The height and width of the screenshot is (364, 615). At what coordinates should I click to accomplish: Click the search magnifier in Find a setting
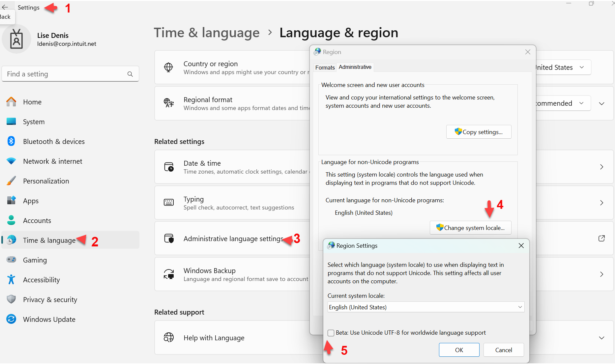tap(130, 74)
